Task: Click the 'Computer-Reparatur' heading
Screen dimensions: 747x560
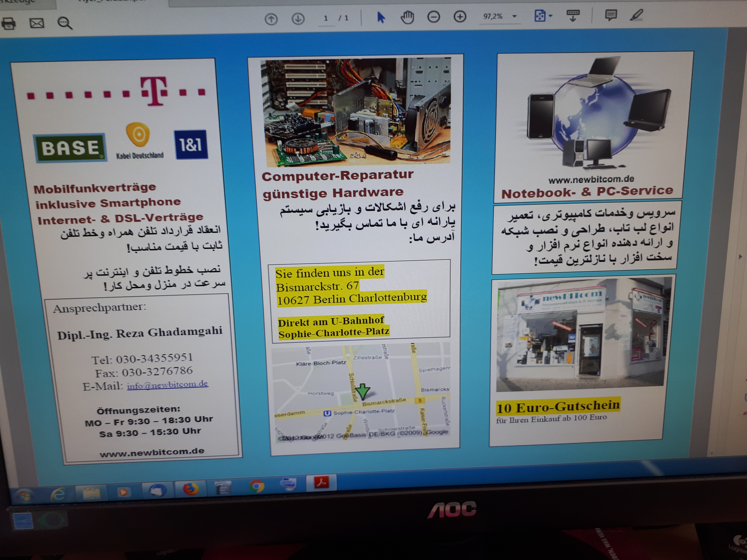Action: (x=338, y=175)
